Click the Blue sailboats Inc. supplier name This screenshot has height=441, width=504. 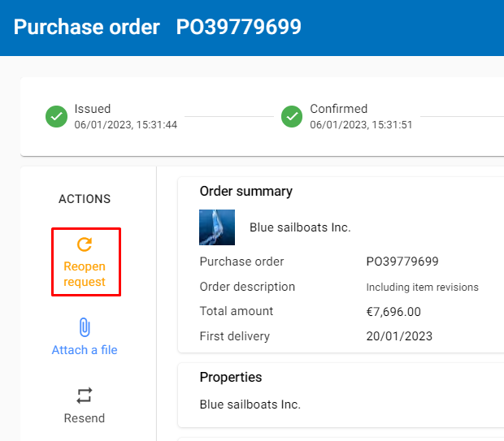(x=300, y=227)
